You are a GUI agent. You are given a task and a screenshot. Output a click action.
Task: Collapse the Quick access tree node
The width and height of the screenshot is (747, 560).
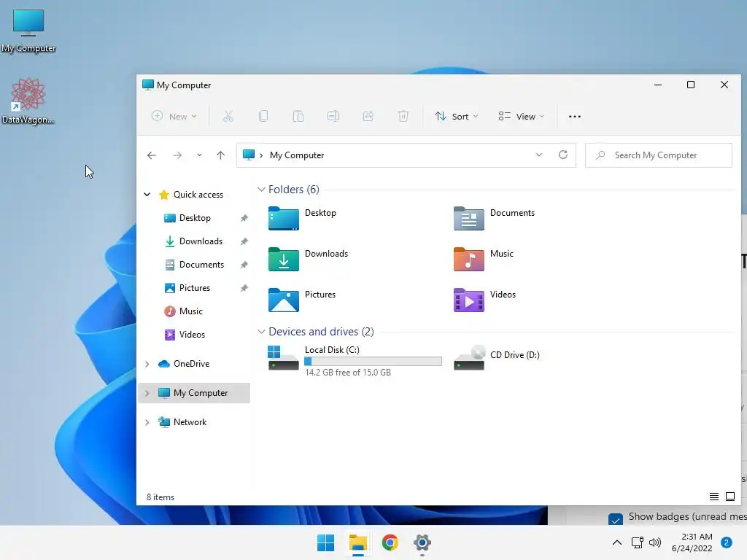147,194
